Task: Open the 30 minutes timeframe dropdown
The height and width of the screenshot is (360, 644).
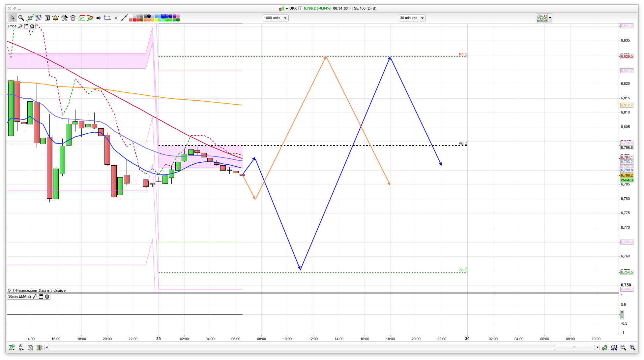Action: 412,18
